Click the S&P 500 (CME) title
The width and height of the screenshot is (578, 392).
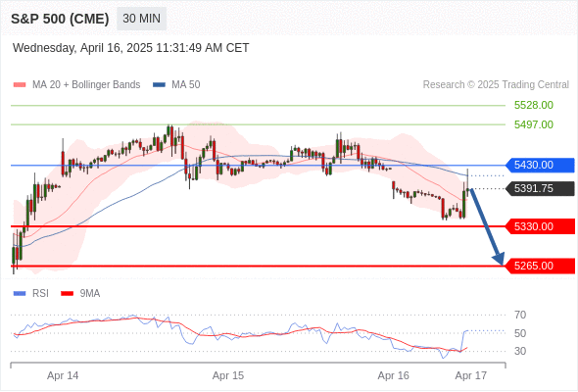[60, 19]
